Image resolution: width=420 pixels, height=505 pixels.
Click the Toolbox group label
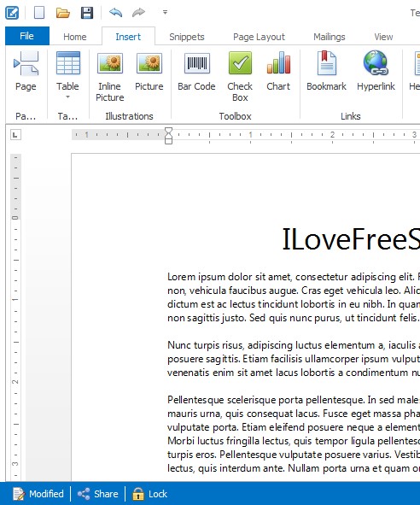pos(235,116)
